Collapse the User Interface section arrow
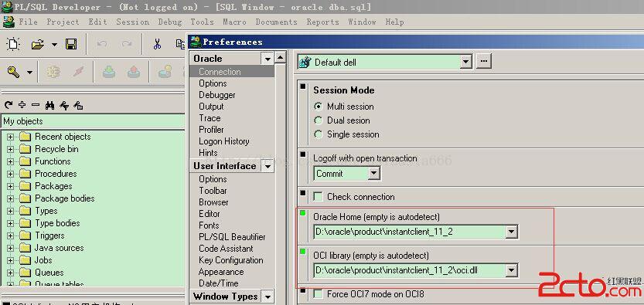The height and width of the screenshot is (305, 644). coord(267,167)
